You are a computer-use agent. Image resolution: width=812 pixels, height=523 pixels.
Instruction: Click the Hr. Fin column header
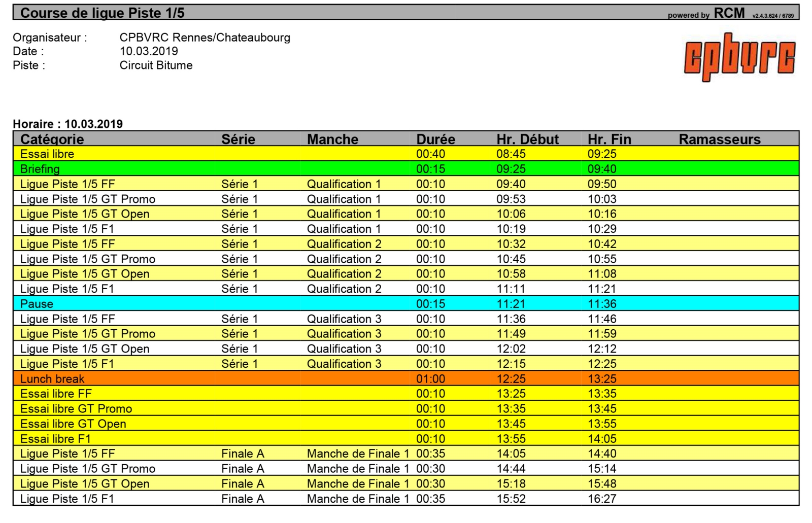609,139
